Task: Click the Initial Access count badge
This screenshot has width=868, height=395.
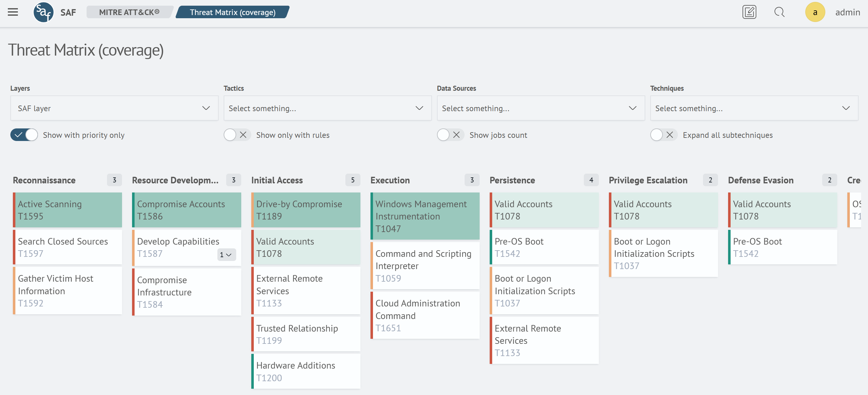Action: click(x=353, y=180)
